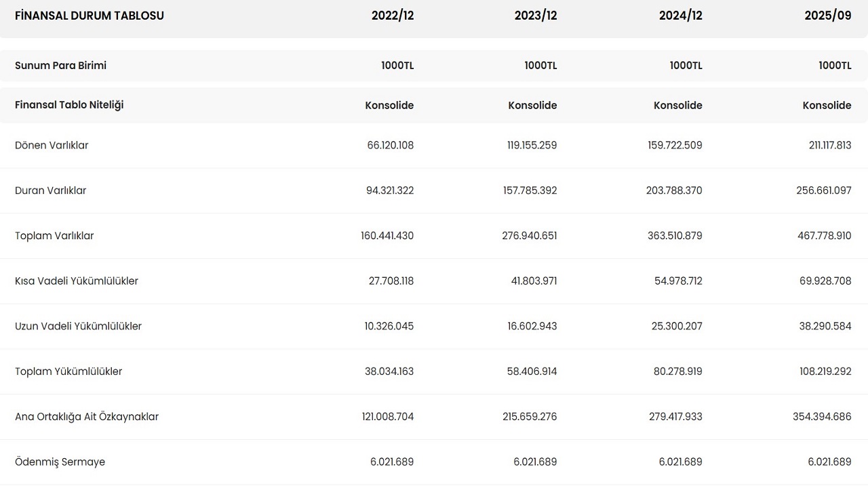Click the Dönen Varlıklar row label

pos(52,145)
